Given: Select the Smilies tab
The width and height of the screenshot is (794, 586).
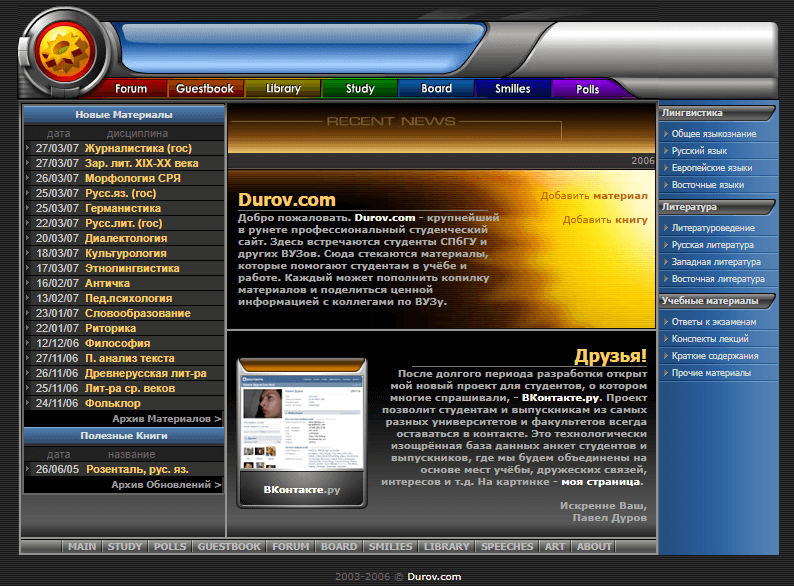Looking at the screenshot, I should pyautogui.click(x=512, y=89).
